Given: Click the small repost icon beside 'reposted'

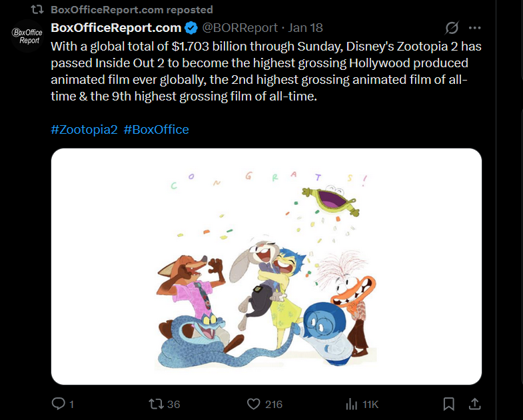Looking at the screenshot, I should [x=38, y=10].
